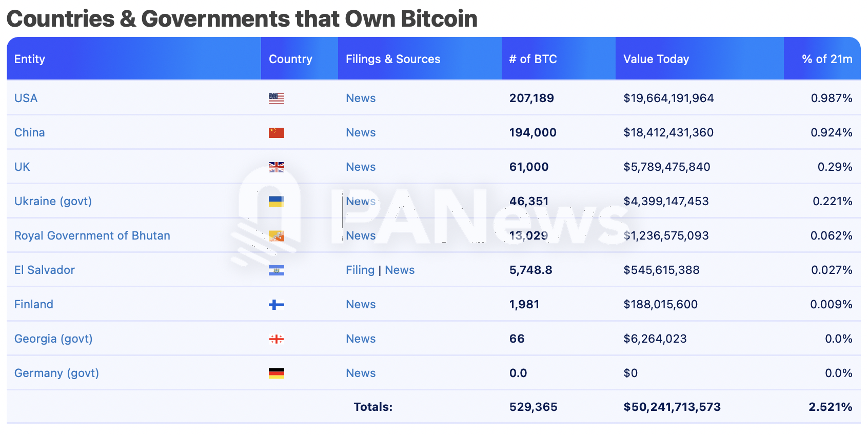The image size is (868, 435).
Task: Click the USA flag icon
Action: (276, 98)
